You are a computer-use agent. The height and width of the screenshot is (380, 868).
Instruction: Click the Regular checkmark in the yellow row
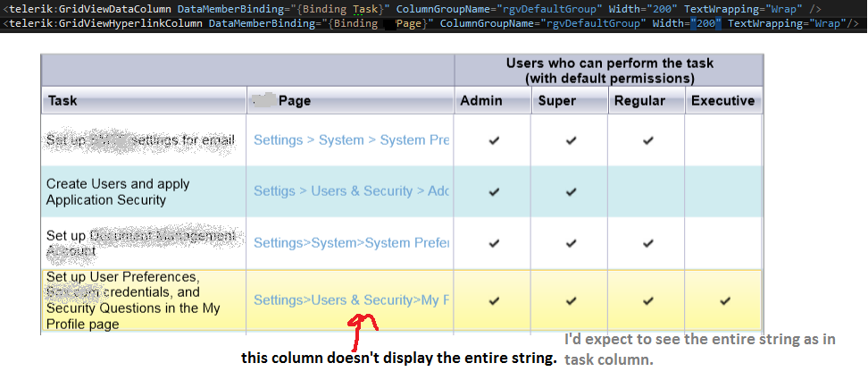coord(647,301)
